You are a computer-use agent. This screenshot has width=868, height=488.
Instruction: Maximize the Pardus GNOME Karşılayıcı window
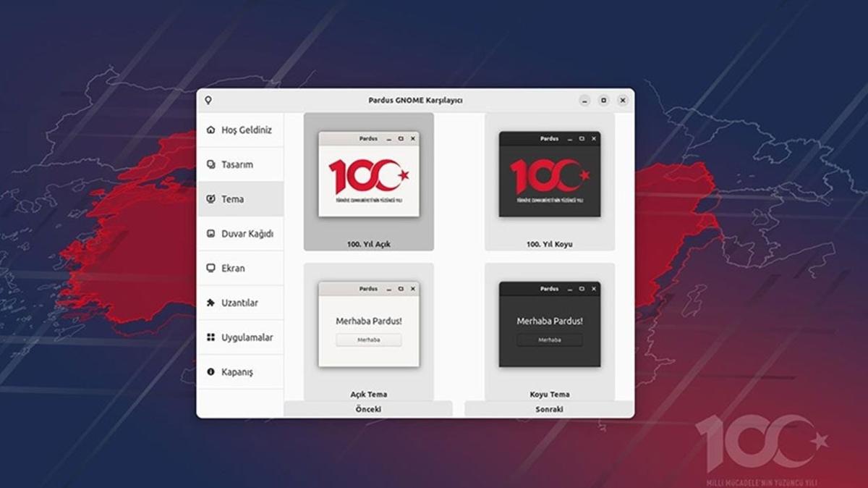pyautogui.click(x=603, y=100)
